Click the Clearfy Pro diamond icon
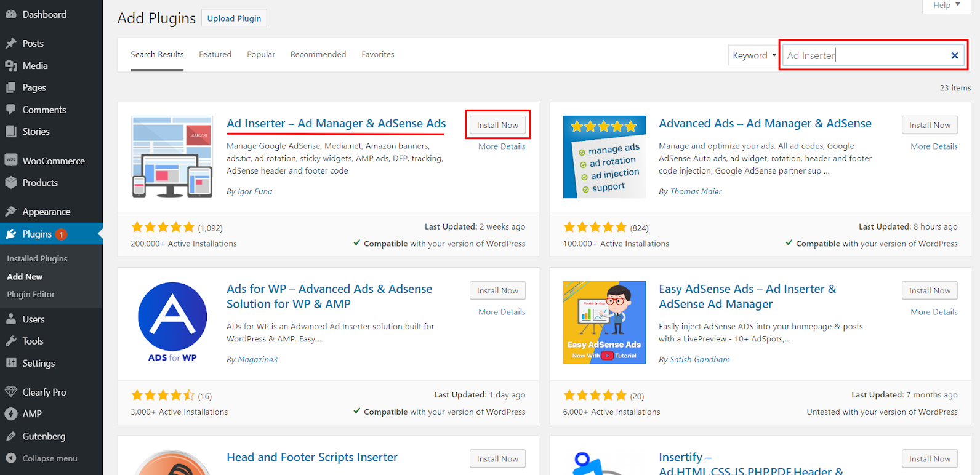 click(x=11, y=392)
